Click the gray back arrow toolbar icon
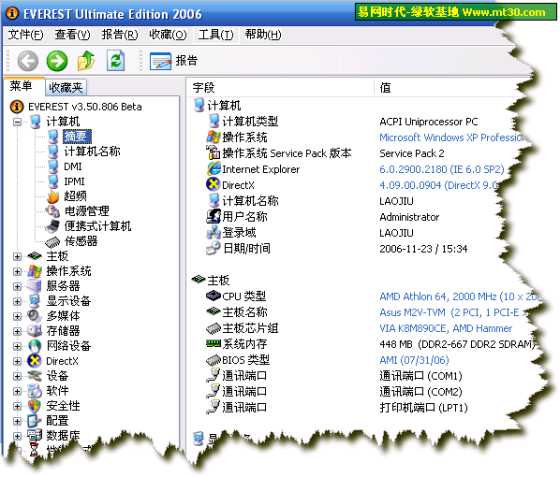The height and width of the screenshot is (477, 560). 28,61
